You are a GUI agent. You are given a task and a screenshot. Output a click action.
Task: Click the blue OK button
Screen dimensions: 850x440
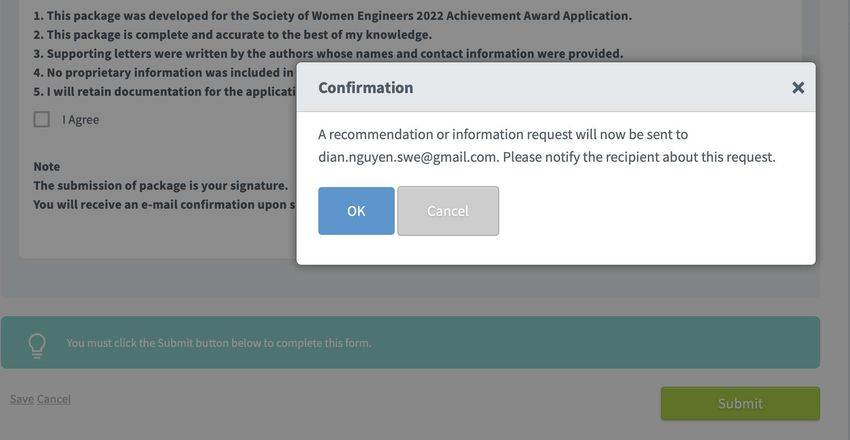tap(356, 211)
